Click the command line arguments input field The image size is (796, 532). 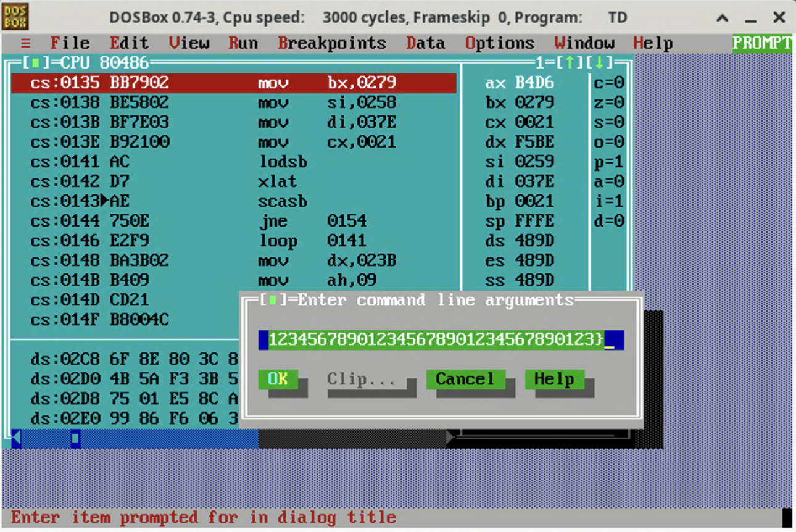coord(441,339)
